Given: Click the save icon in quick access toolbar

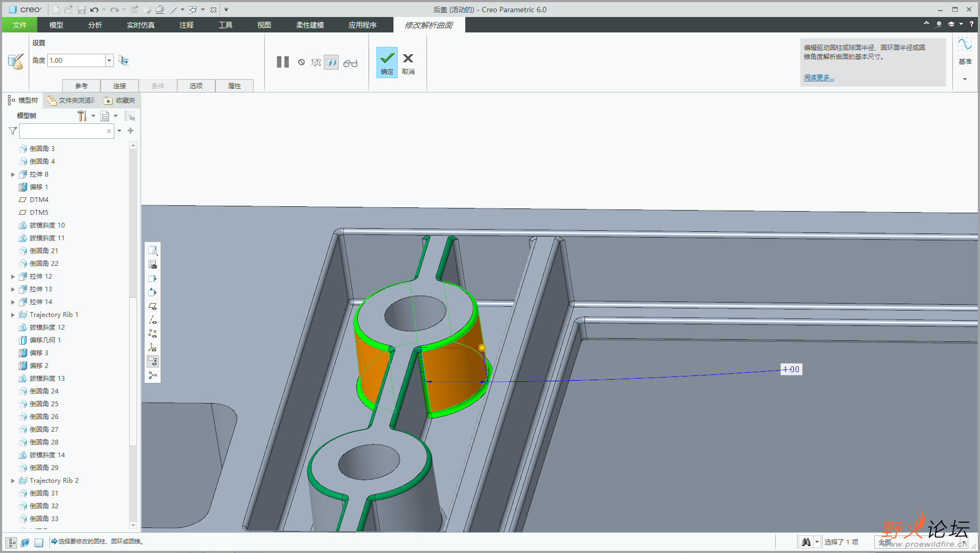Looking at the screenshot, I should [x=81, y=10].
